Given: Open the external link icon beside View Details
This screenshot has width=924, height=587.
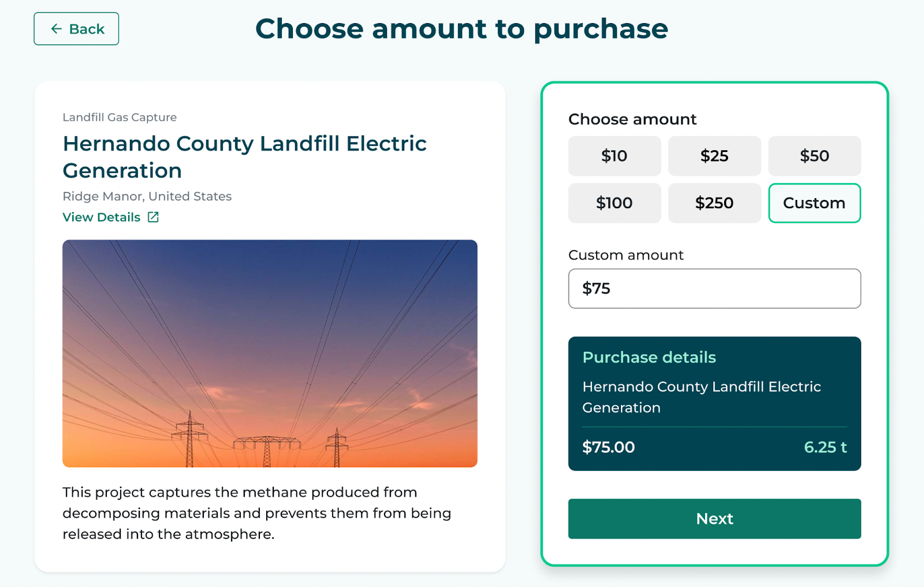Looking at the screenshot, I should pos(153,217).
